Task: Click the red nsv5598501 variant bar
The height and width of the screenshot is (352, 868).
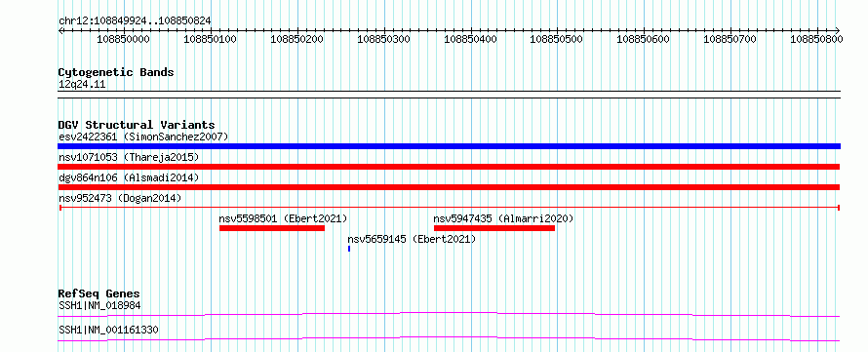Action: pos(272,228)
